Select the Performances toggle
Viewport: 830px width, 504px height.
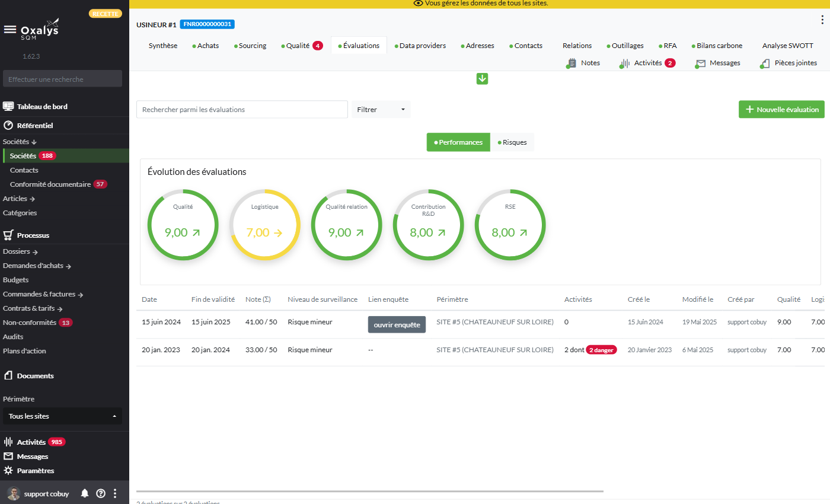458,142
